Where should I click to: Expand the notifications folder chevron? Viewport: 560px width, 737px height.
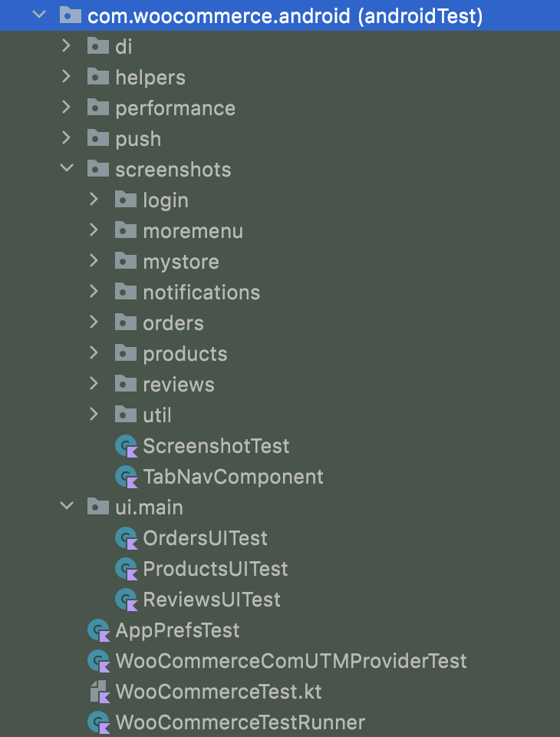pyautogui.click(x=94, y=292)
